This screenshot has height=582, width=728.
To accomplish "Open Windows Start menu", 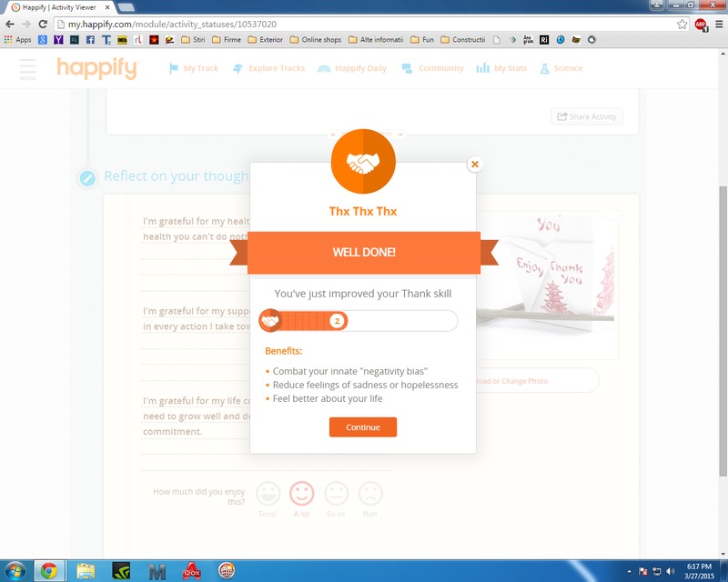I will (14, 571).
